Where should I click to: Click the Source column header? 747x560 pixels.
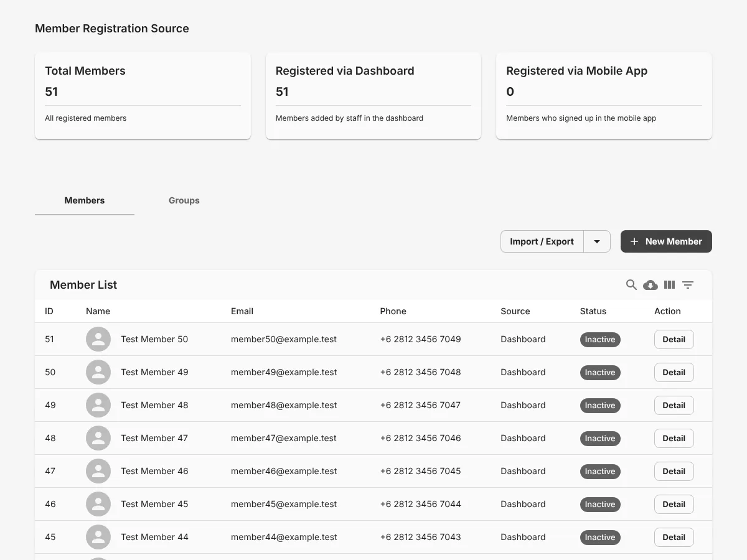tap(515, 311)
